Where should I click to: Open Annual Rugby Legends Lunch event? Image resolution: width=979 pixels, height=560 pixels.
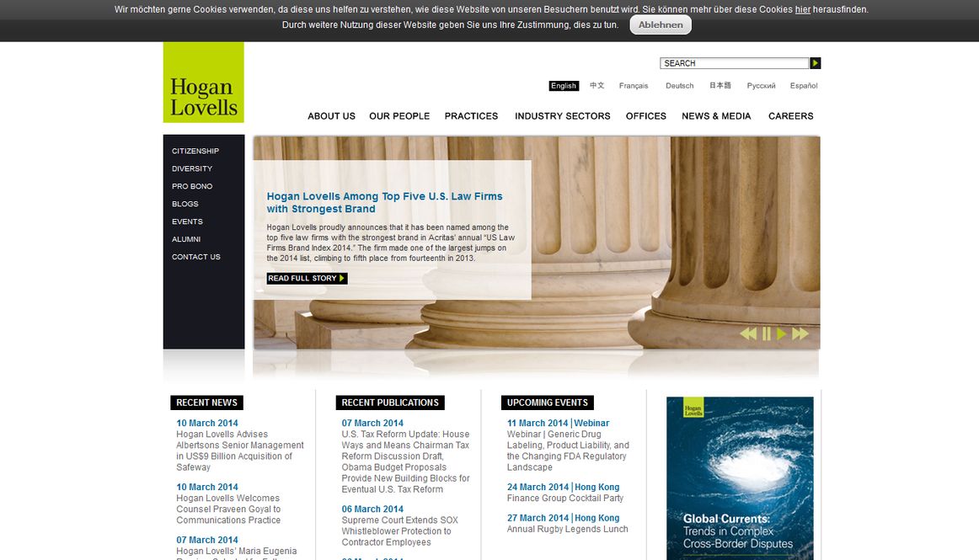[x=568, y=529]
